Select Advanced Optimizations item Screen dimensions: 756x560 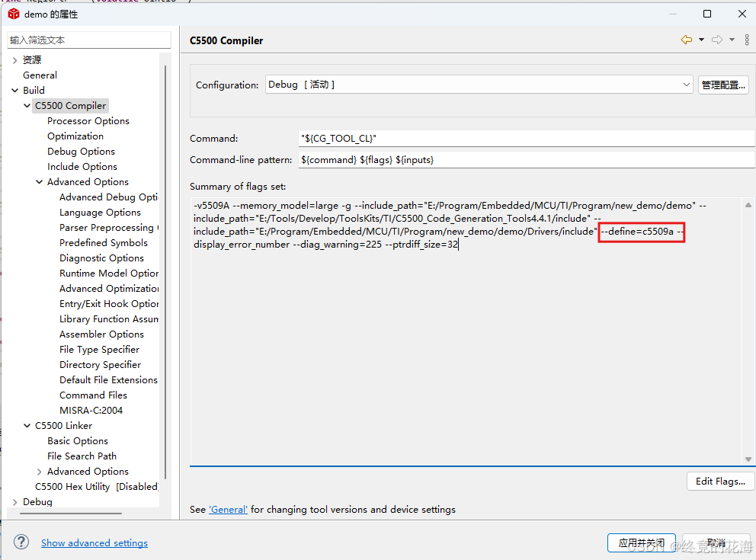pyautogui.click(x=108, y=289)
